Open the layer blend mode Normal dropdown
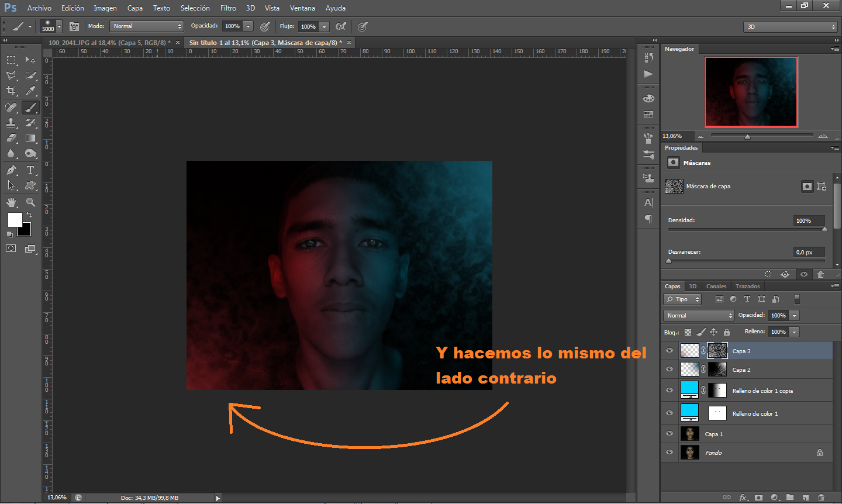 coord(699,315)
